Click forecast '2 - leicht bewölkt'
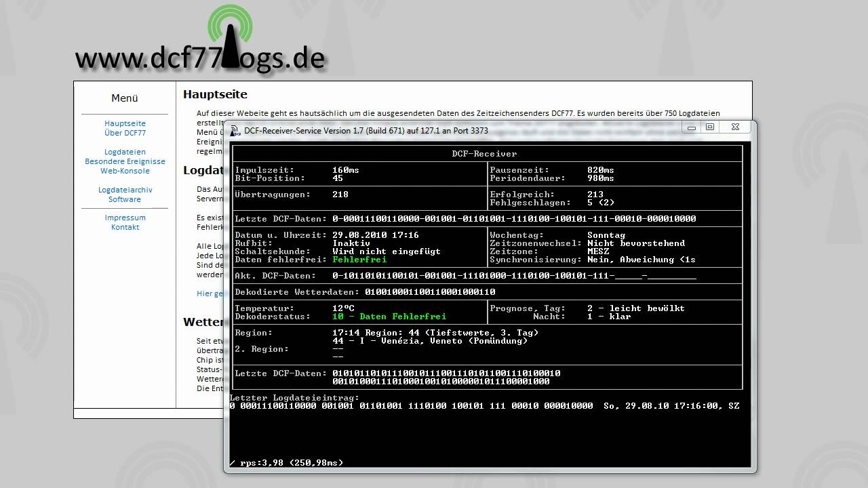Screen dimensions: 868x488 pyautogui.click(x=636, y=308)
